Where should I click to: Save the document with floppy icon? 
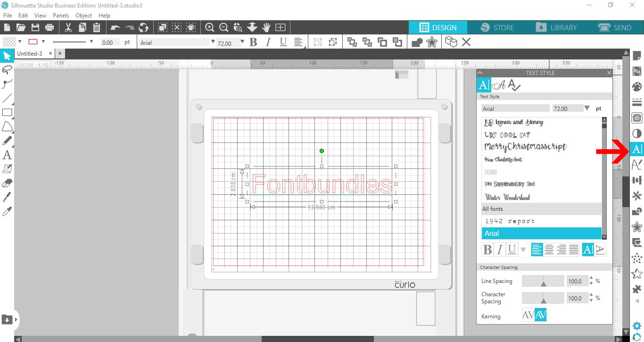point(35,27)
